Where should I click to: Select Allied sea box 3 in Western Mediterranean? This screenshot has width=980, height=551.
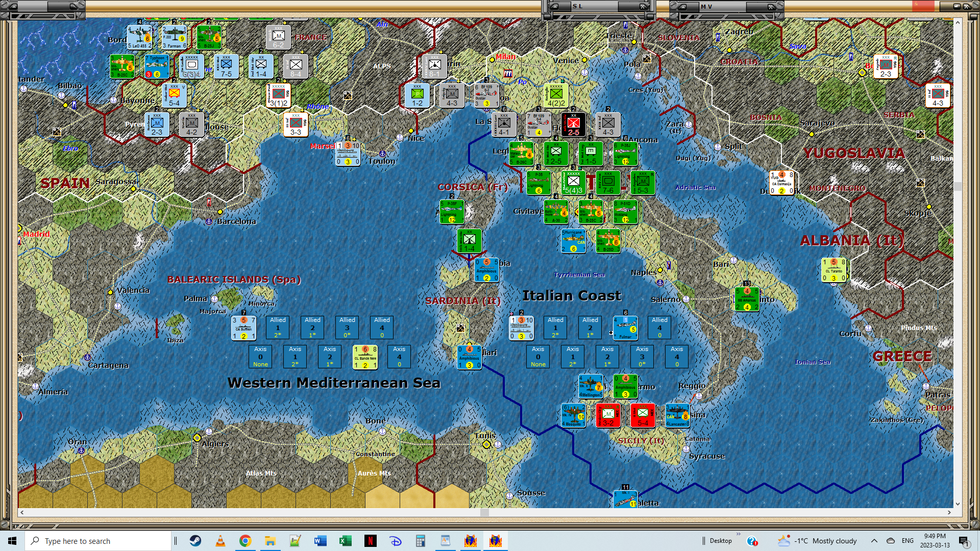[347, 328]
